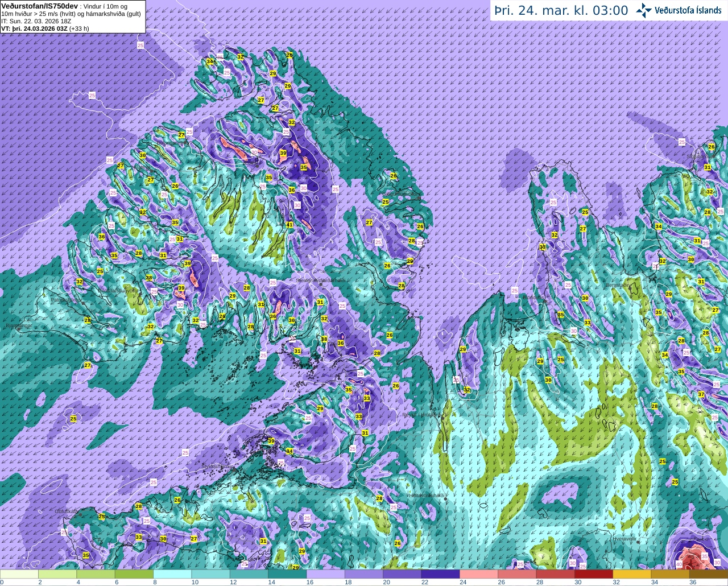Click the white 40 gust contour label
Image resolution: width=728 pixels, height=586 pixels.
[x=679, y=564]
